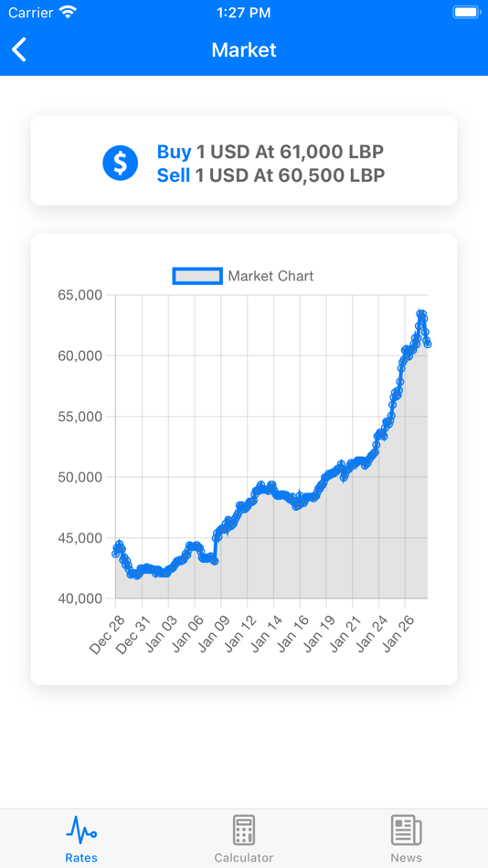488x868 pixels.
Task: Click the Jan 09 axis label
Action: tap(209, 634)
